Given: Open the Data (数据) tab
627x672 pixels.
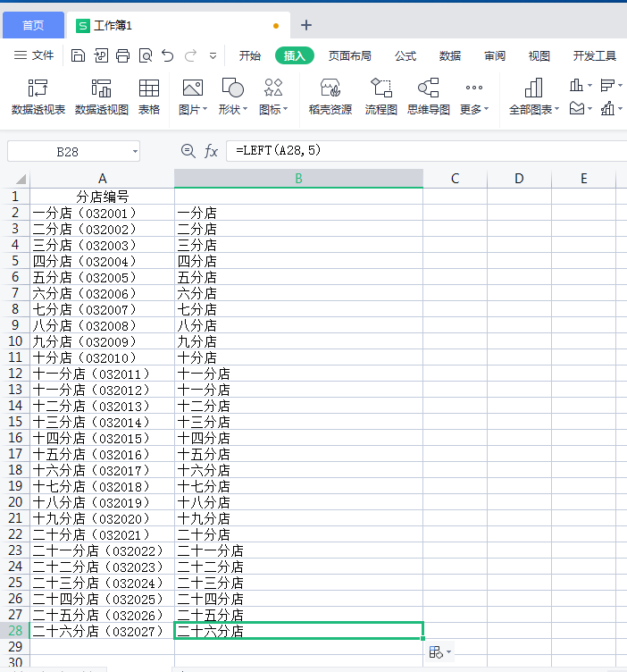Looking at the screenshot, I should 449,55.
